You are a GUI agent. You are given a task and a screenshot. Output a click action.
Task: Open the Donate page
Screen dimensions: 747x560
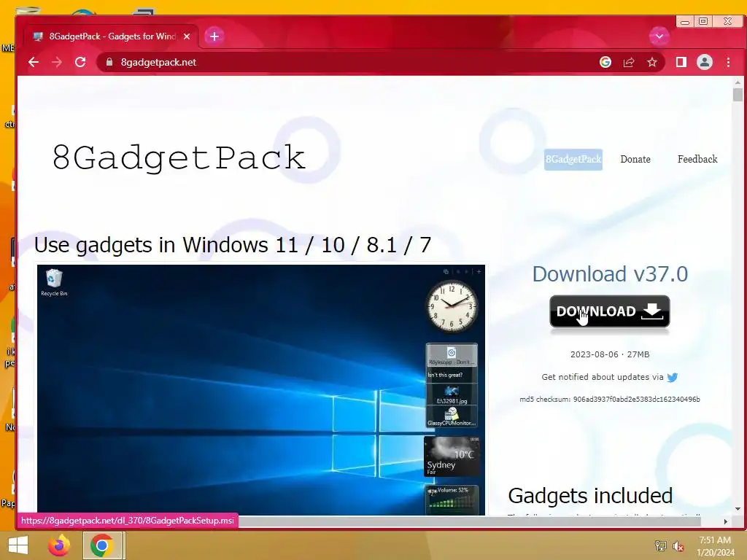[x=635, y=159]
